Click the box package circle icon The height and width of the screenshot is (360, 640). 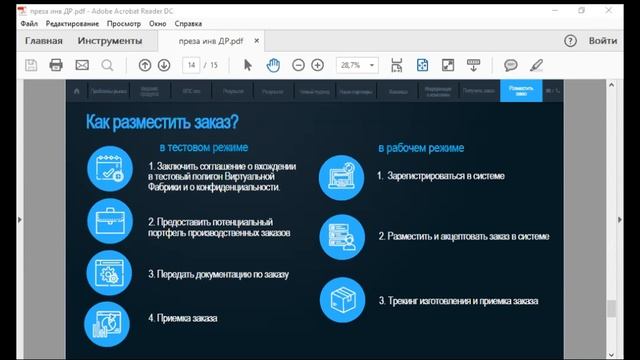point(342,300)
